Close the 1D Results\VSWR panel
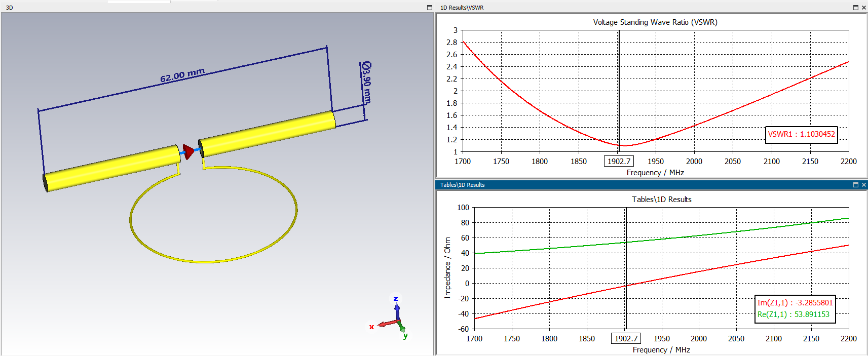The image size is (868, 356). point(864,8)
